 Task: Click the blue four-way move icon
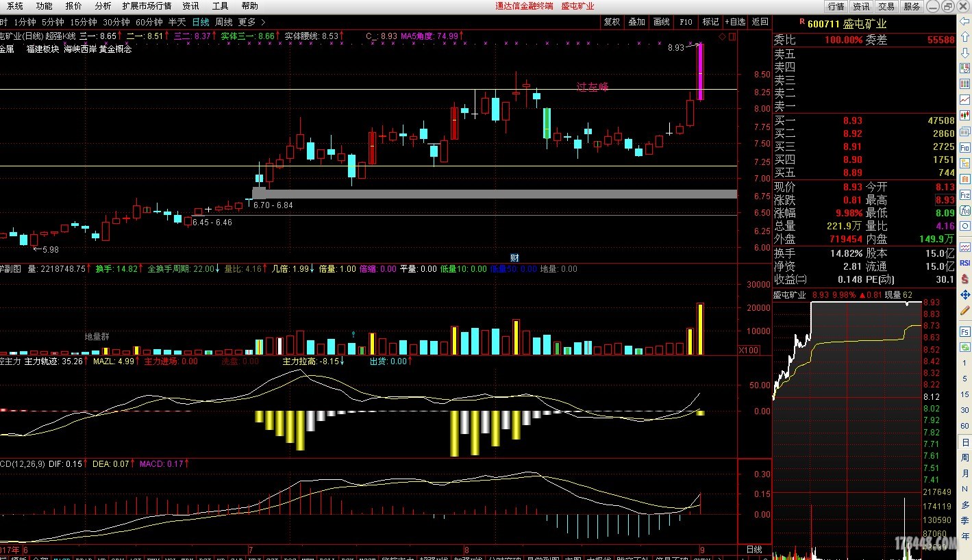click(965, 295)
